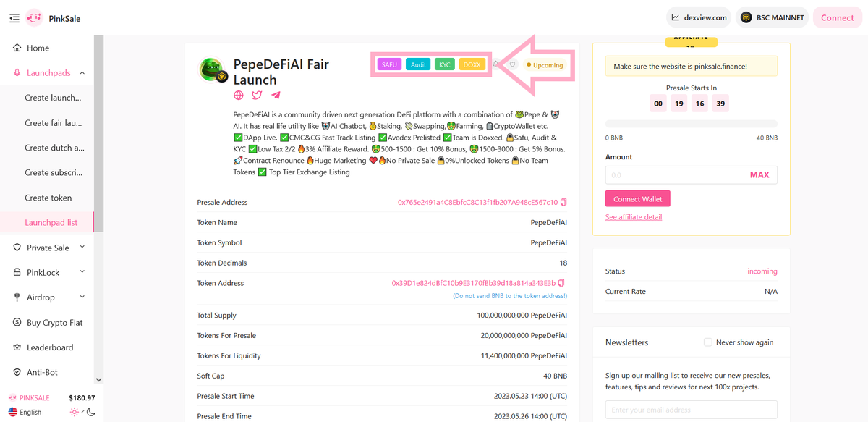
Task: Open Create token menu item
Action: point(47,198)
